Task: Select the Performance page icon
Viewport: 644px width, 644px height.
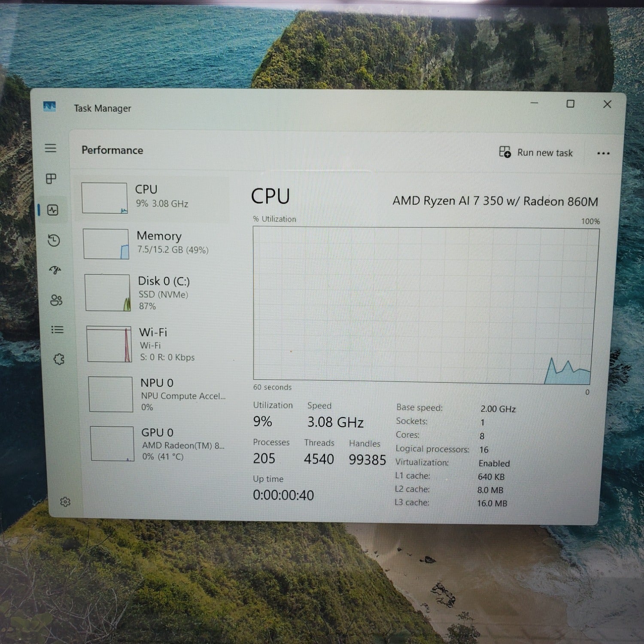Action: (x=53, y=210)
